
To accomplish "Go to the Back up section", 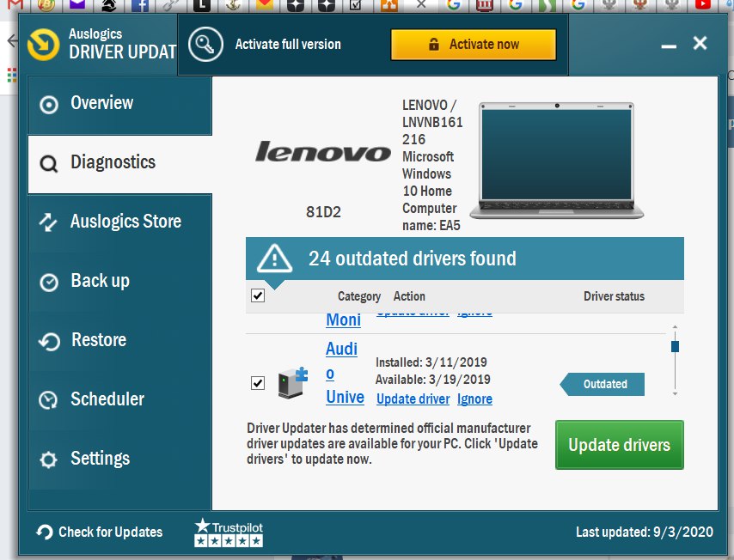I will (119, 282).
